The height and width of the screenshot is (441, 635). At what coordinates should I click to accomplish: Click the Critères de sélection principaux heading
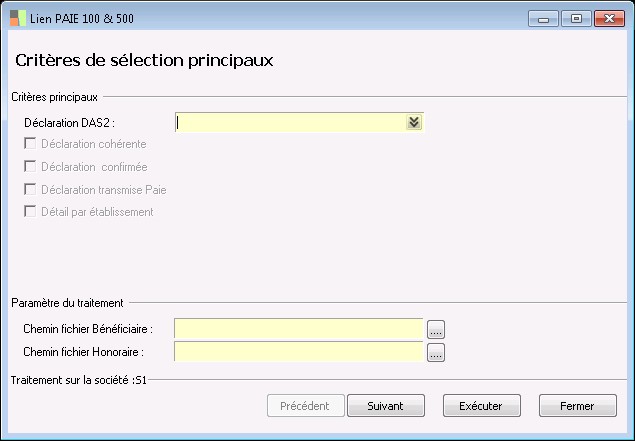145,60
